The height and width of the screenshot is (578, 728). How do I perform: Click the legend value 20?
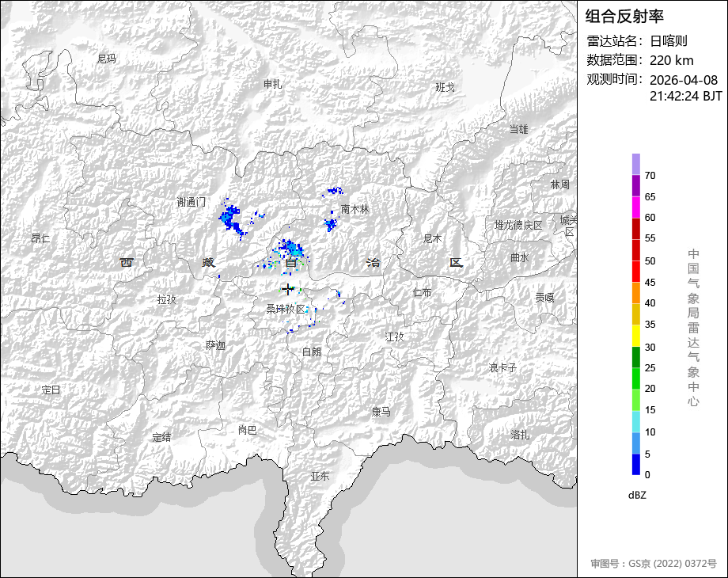[650, 389]
